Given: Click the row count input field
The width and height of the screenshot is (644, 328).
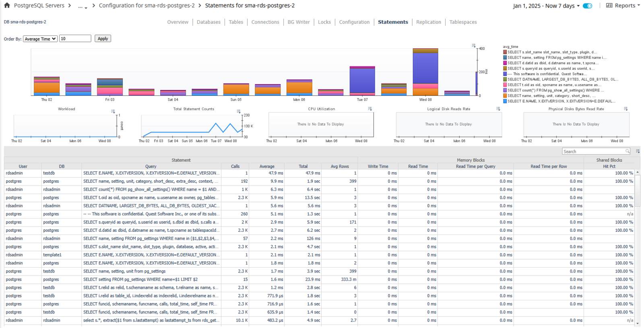Looking at the screenshot, I should (75, 39).
